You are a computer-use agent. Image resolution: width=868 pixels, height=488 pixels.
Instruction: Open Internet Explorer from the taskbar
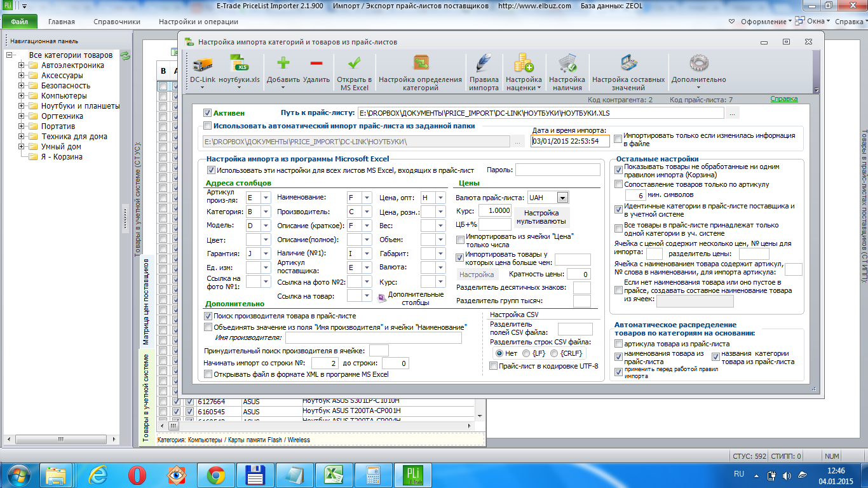click(x=98, y=475)
